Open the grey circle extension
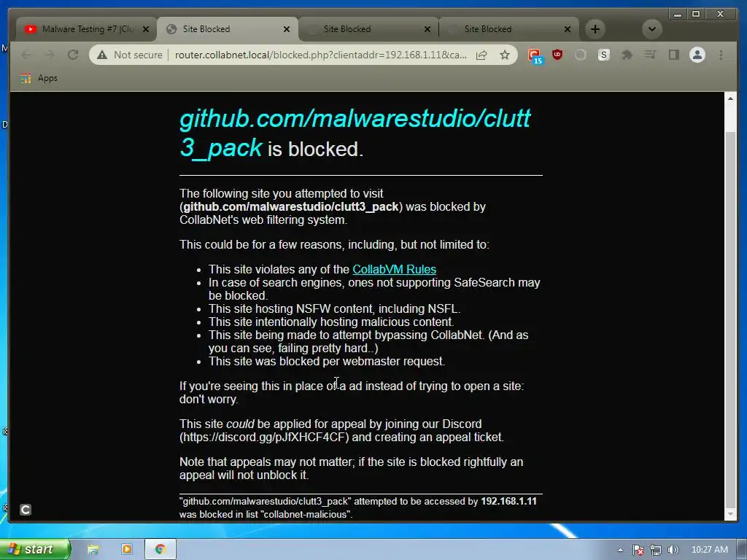This screenshot has width=747, height=560. [x=580, y=55]
